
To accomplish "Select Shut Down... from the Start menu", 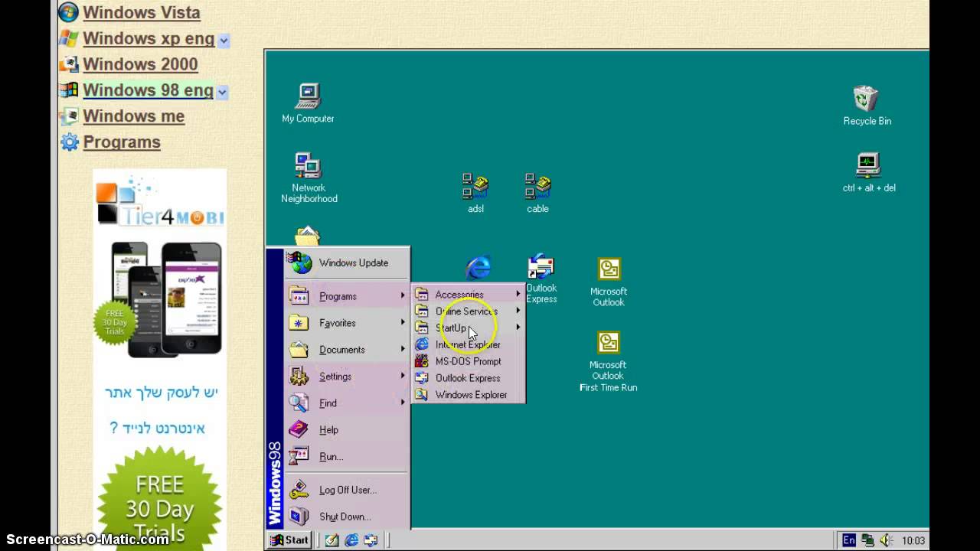I will coord(347,517).
